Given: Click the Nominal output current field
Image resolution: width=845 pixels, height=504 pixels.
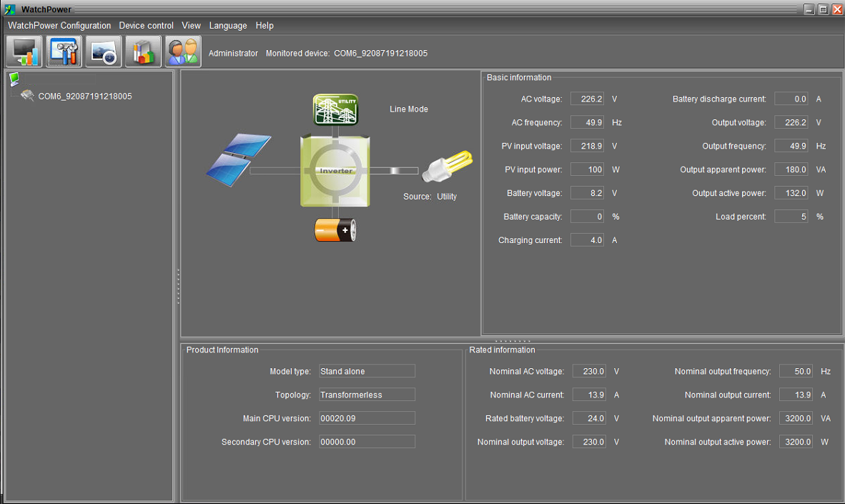Looking at the screenshot, I should click(796, 395).
